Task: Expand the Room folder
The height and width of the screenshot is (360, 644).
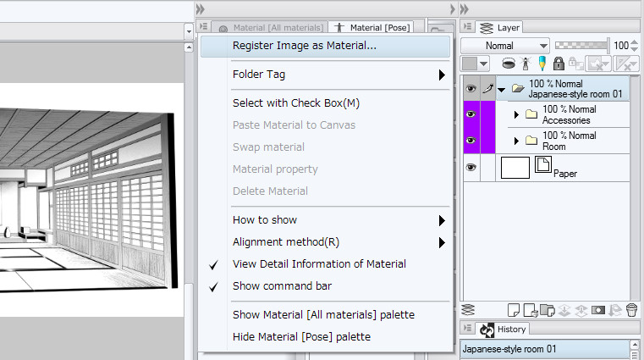Action: [x=517, y=141]
